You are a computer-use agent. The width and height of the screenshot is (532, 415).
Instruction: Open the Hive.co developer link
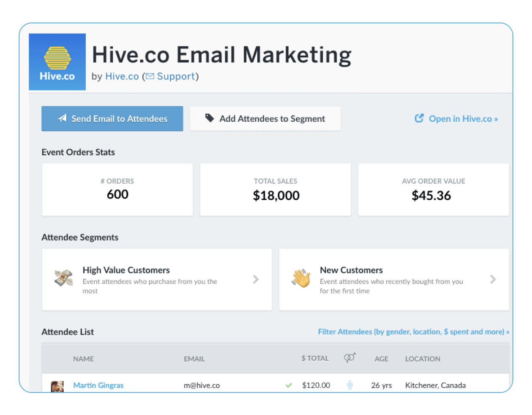(x=122, y=76)
